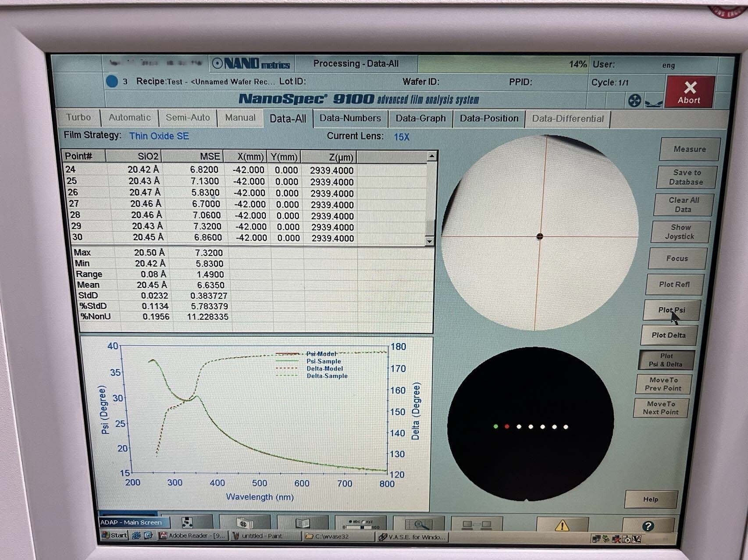Click the wafer handler robot arm icon

(x=653, y=103)
